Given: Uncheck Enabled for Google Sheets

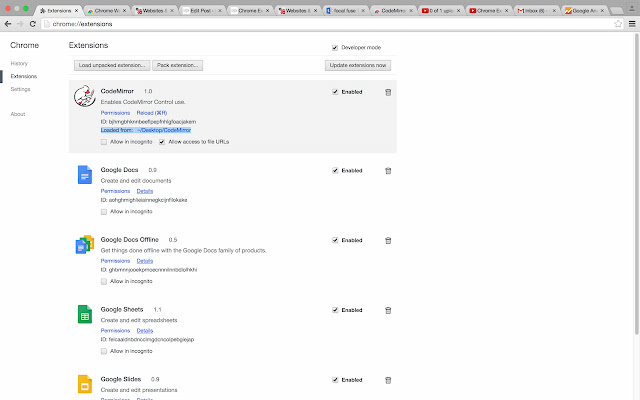Looking at the screenshot, I should (x=335, y=310).
